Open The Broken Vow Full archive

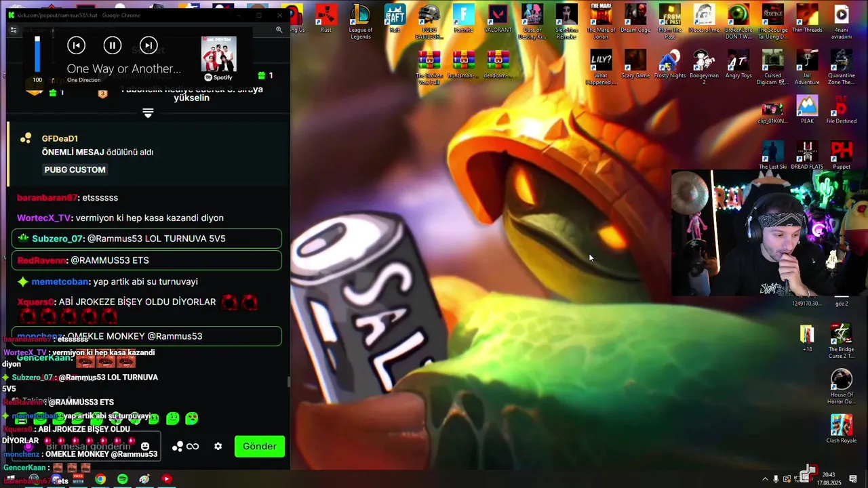(x=429, y=66)
